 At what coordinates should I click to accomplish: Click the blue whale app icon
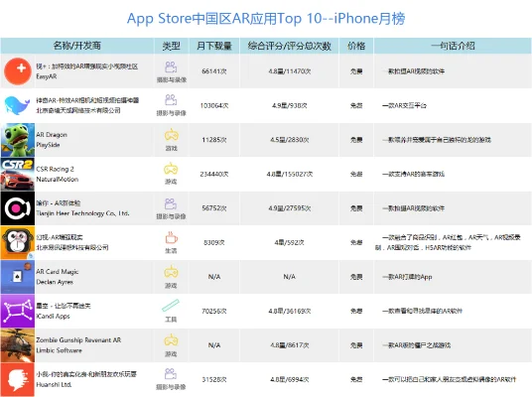coord(17,105)
